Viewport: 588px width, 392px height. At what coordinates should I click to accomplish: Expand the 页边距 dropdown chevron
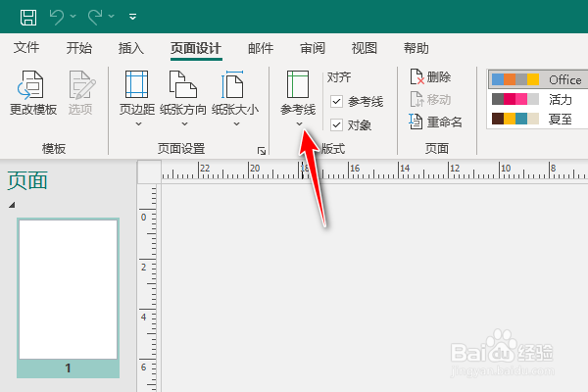coord(138,123)
